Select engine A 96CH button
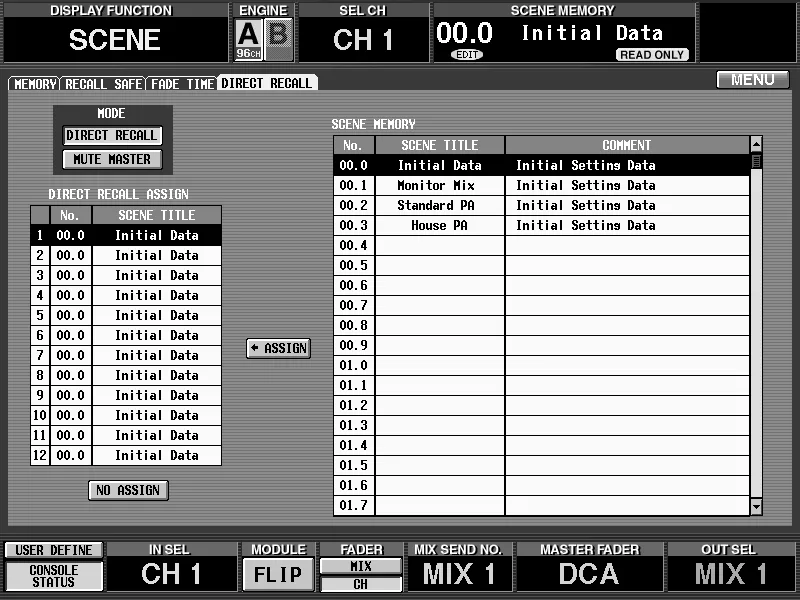 248,39
